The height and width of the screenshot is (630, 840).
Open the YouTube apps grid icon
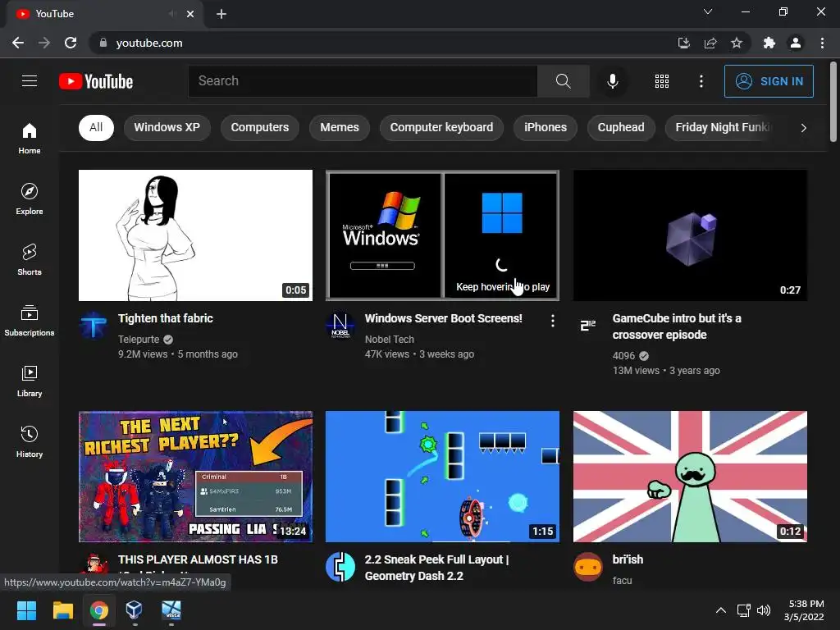[662, 81]
